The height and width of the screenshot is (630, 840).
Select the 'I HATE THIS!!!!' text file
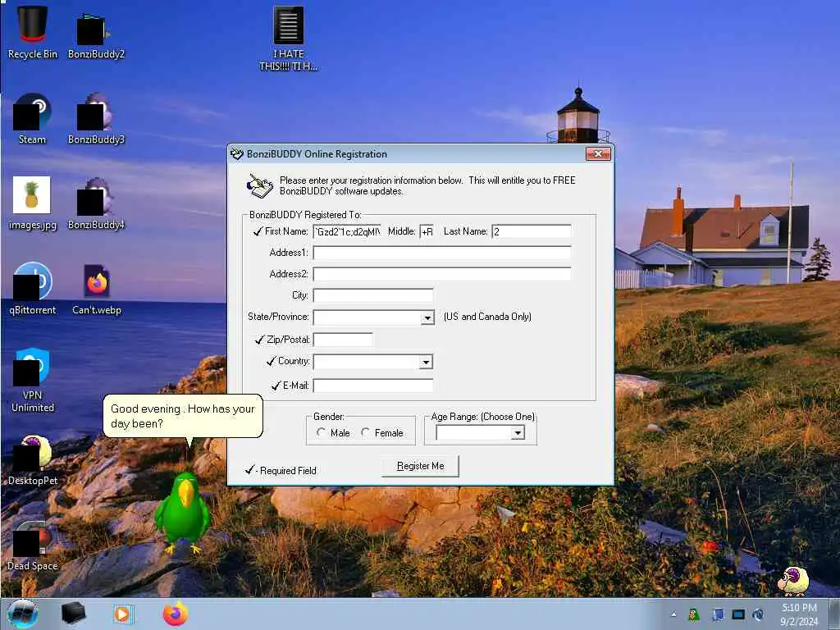click(288, 38)
